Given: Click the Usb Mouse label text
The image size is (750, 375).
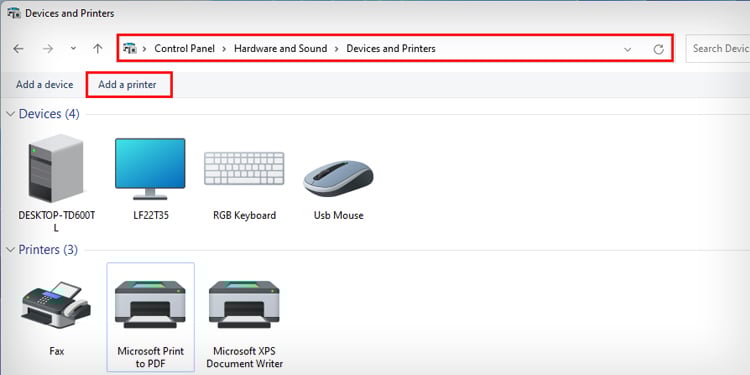Looking at the screenshot, I should click(x=339, y=216).
